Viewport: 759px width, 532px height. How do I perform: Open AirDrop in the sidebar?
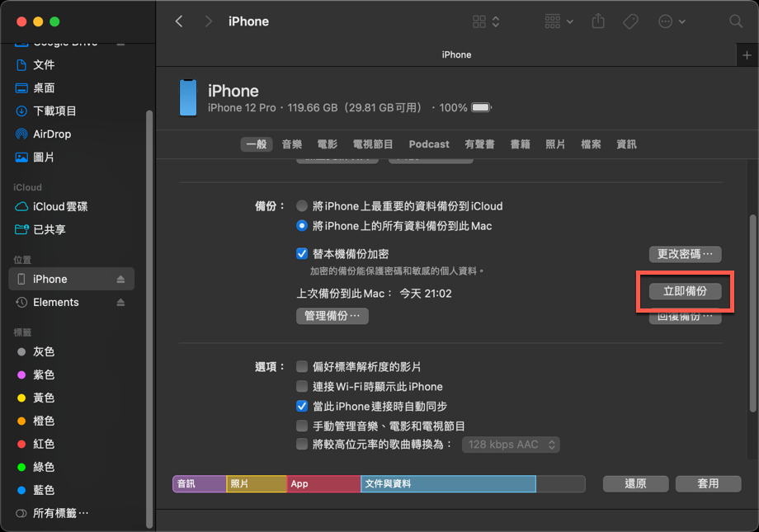click(x=52, y=134)
